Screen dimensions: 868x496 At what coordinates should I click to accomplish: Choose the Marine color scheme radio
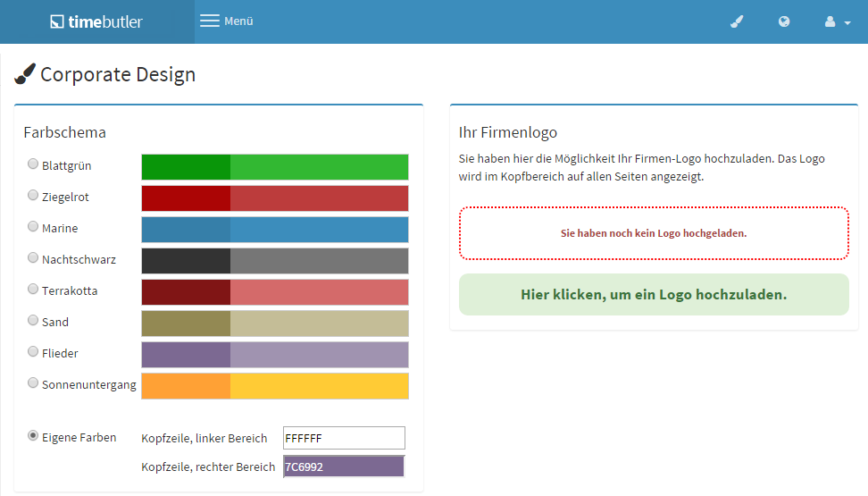coord(33,227)
